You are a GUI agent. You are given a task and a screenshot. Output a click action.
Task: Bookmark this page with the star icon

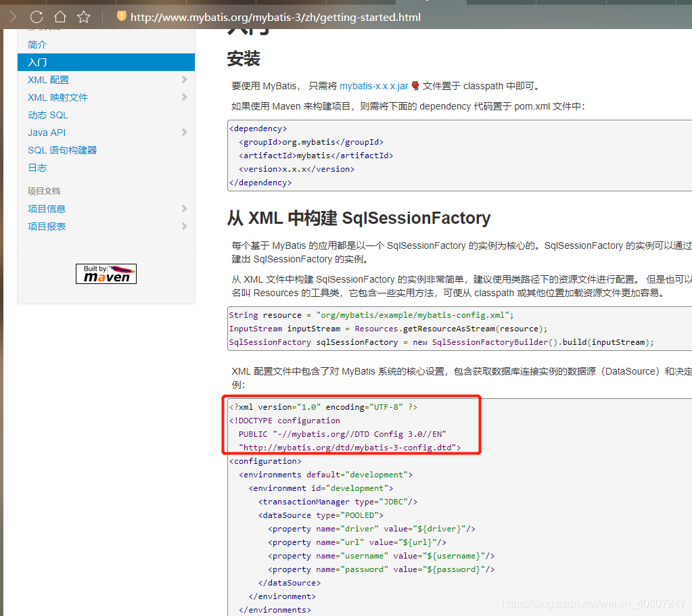[83, 17]
